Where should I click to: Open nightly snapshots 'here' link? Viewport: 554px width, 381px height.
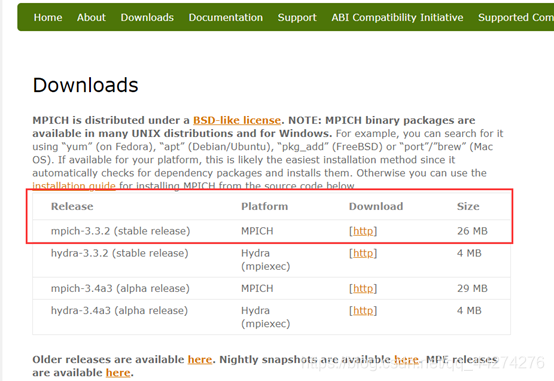(x=406, y=359)
